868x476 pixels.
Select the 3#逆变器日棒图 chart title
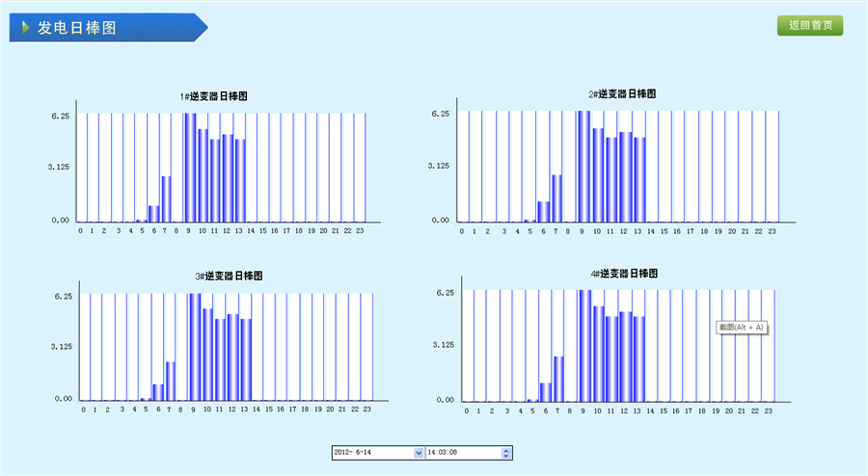click(229, 277)
